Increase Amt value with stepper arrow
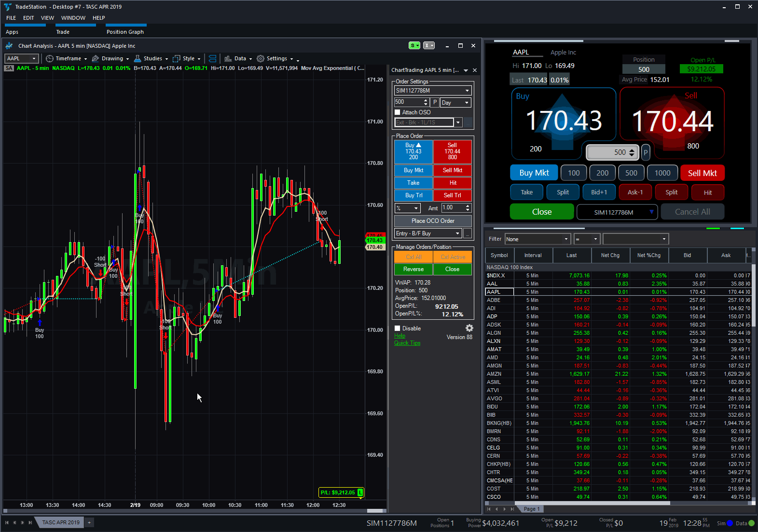This screenshot has height=532, width=758. [468, 206]
